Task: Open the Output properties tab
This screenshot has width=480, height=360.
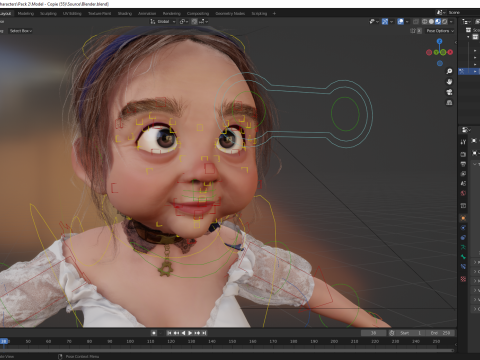Action: (x=463, y=164)
